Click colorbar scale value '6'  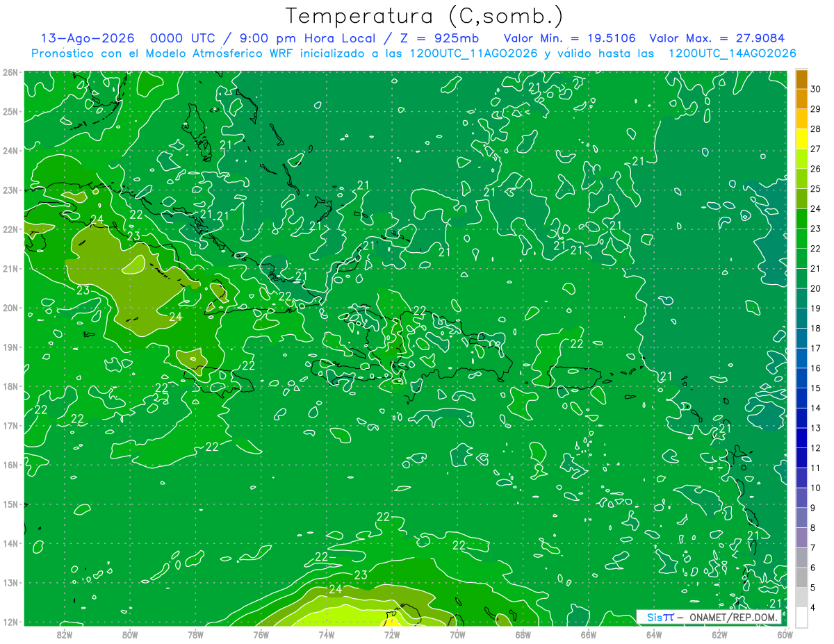tap(812, 568)
